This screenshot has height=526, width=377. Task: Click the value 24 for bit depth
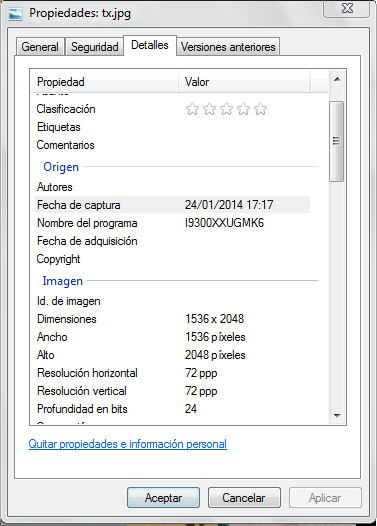[x=191, y=409]
